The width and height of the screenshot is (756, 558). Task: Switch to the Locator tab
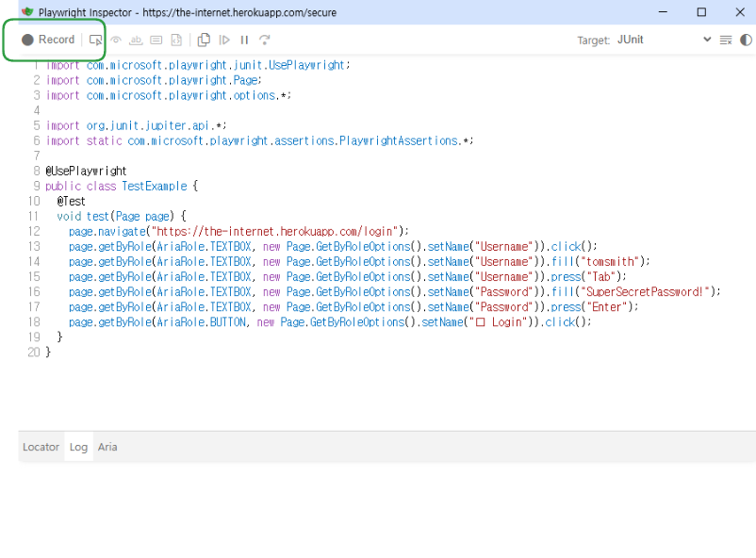point(41,447)
